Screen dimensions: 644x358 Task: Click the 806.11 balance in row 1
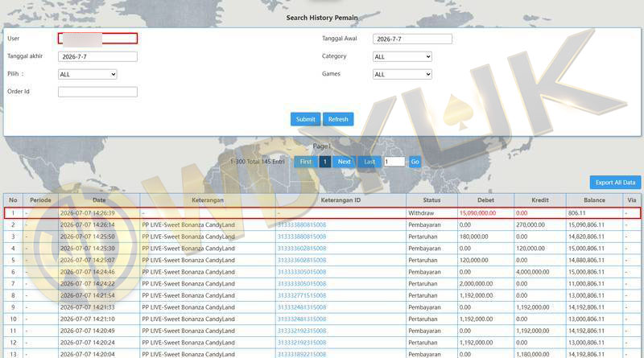click(x=576, y=213)
